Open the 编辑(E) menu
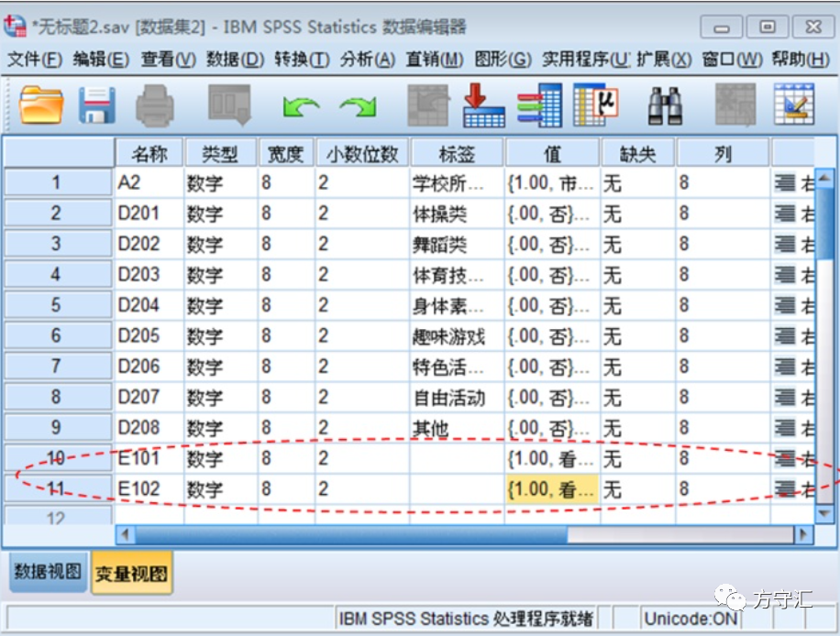This screenshot has width=840, height=636. (101, 59)
